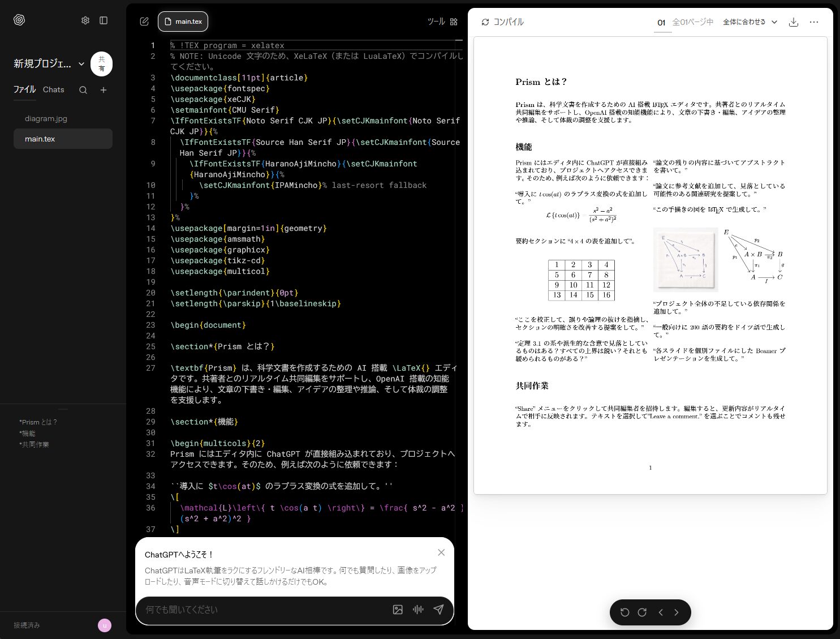
Task: Open the ツール menu
Action: click(435, 21)
